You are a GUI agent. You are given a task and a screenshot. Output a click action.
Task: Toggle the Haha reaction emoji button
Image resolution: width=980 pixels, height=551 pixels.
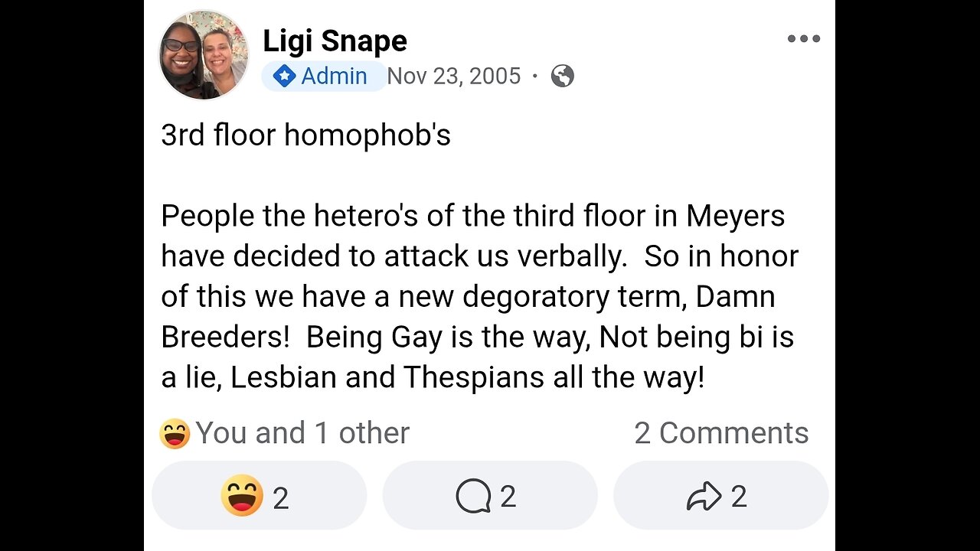coord(242,496)
